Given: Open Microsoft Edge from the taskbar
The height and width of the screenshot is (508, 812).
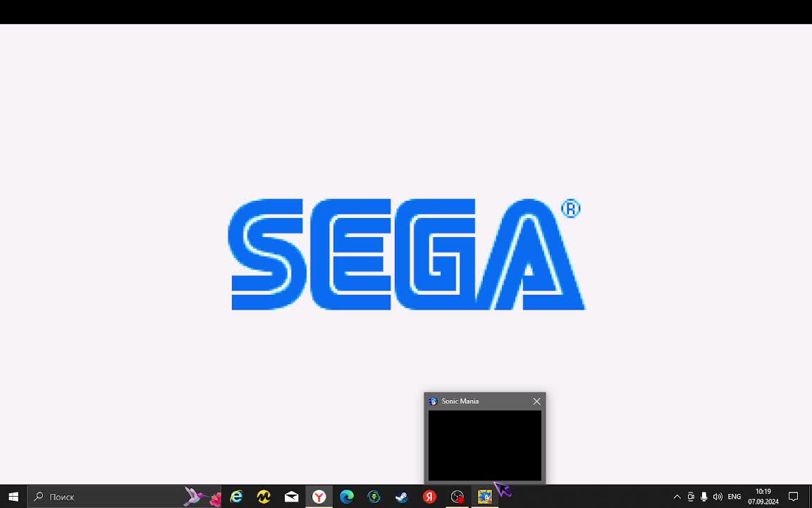Looking at the screenshot, I should coord(347,497).
